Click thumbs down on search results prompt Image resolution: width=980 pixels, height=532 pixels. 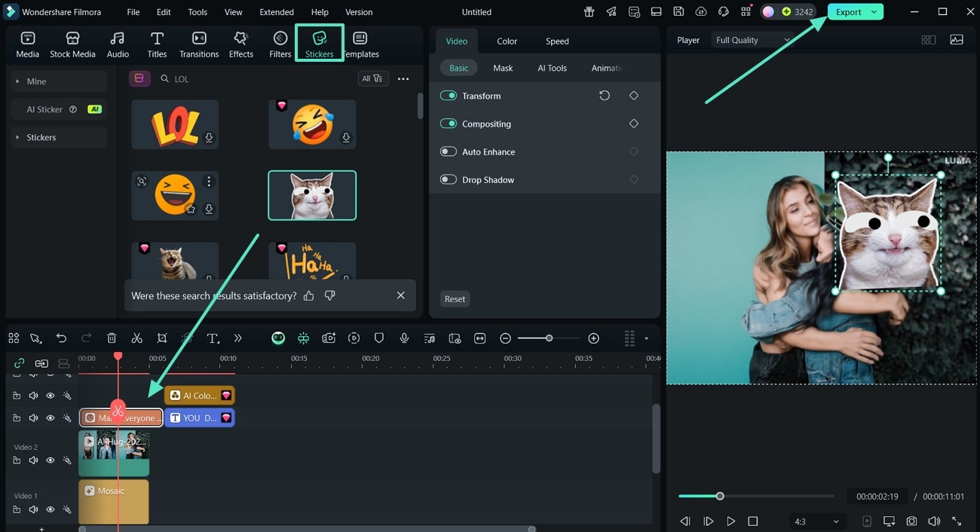click(329, 295)
